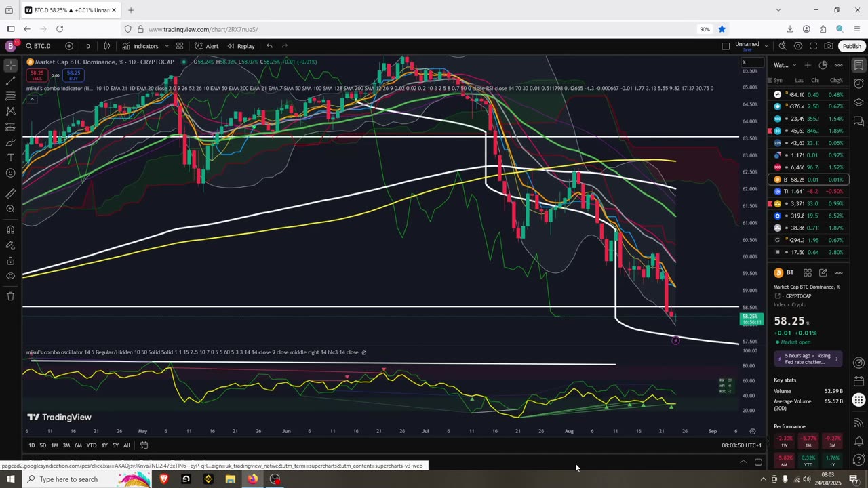868x488 pixels.
Task: Open the object tree layers panel
Action: pos(859,102)
